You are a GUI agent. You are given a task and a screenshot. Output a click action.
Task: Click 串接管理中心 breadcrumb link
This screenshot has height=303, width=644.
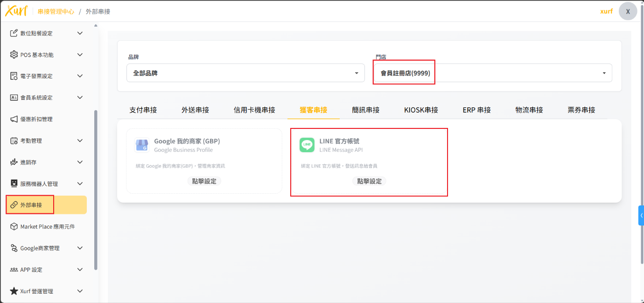pos(56,11)
